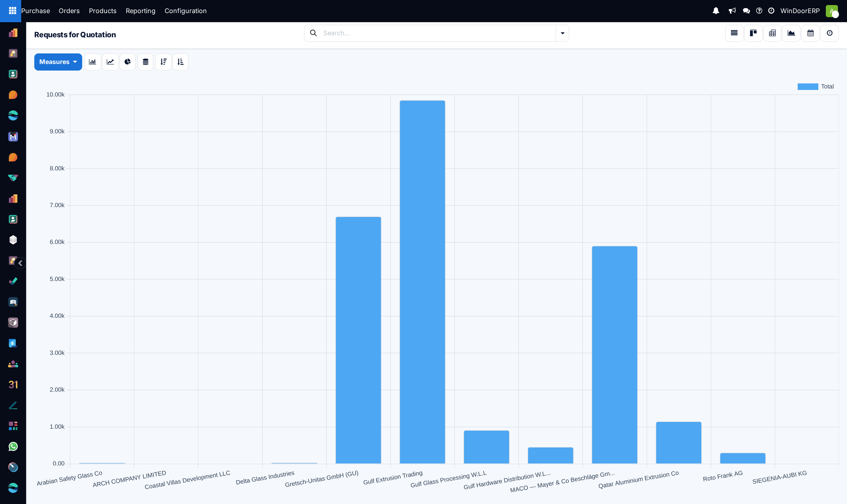The image size is (847, 504).
Task: Open the help question mark icon
Action: 759,11
